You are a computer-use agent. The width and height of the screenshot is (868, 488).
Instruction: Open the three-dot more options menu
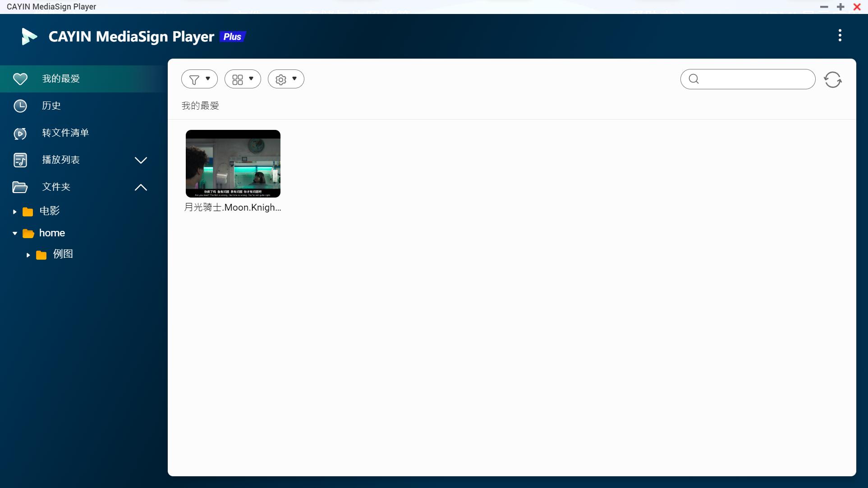tap(840, 36)
